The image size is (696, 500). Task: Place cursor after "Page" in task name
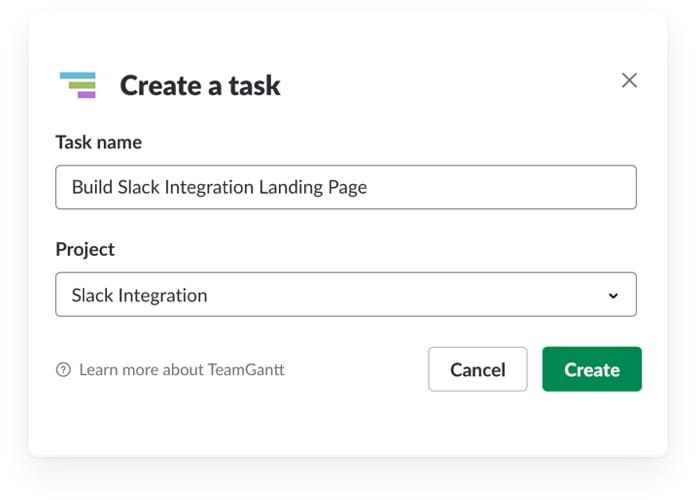click(x=369, y=187)
